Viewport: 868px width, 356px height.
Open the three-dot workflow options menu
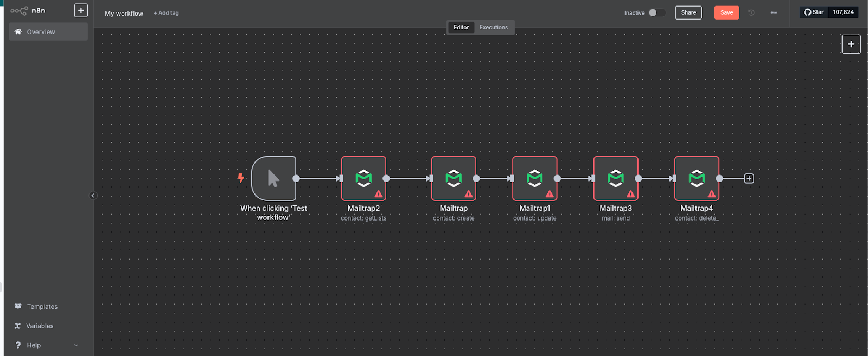click(774, 12)
